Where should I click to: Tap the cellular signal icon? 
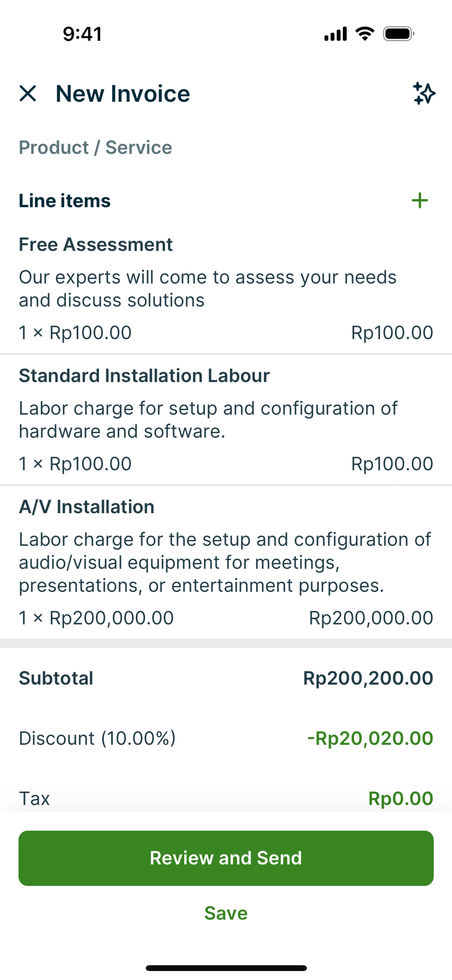[335, 34]
